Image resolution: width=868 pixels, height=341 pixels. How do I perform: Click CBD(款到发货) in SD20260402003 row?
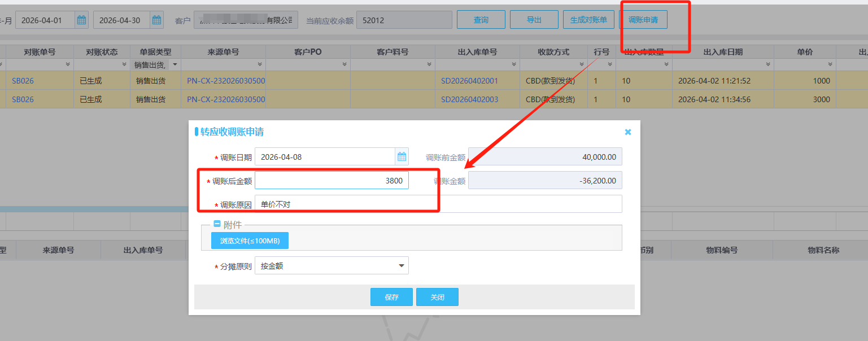[550, 99]
